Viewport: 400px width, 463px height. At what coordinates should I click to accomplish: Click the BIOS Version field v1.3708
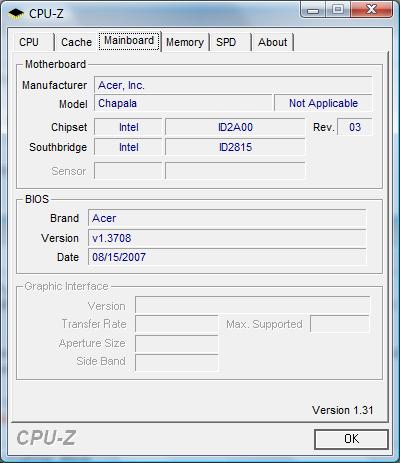pos(227,238)
